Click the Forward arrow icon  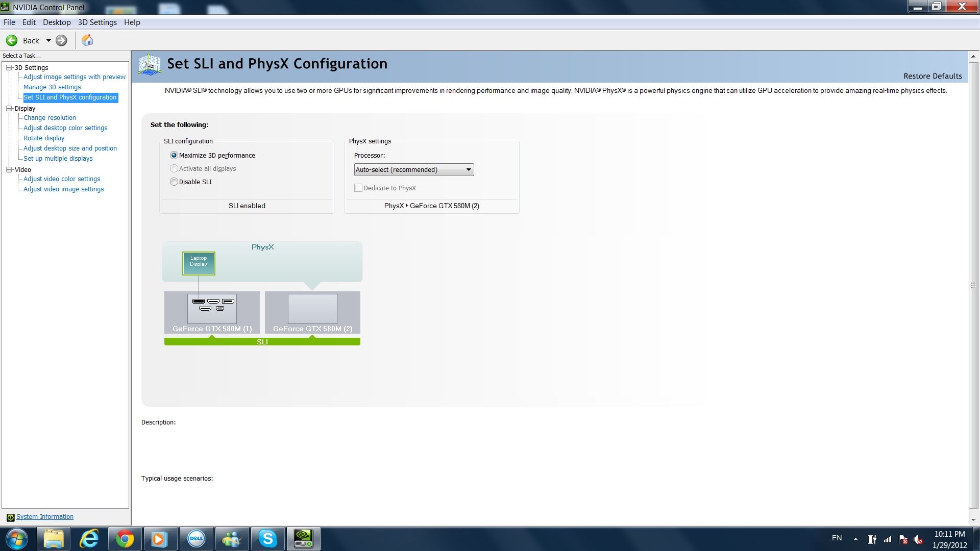pyautogui.click(x=61, y=40)
